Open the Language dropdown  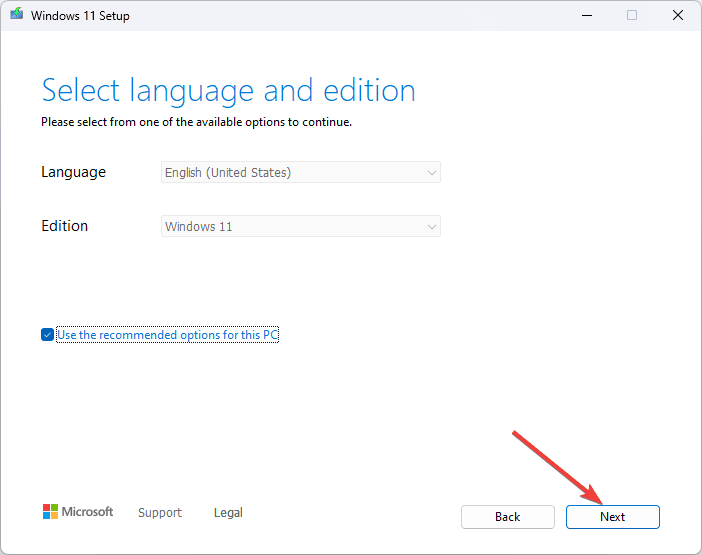point(301,172)
